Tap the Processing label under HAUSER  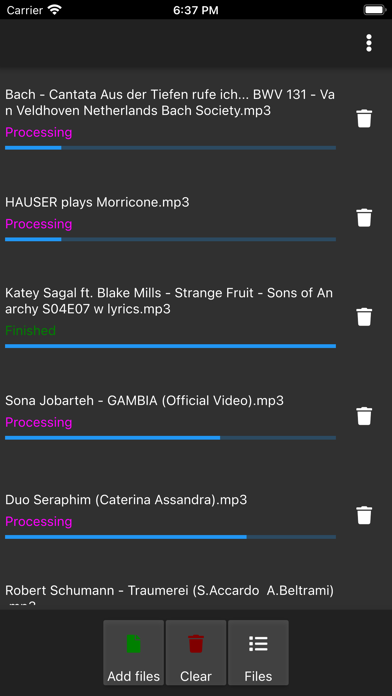39,224
